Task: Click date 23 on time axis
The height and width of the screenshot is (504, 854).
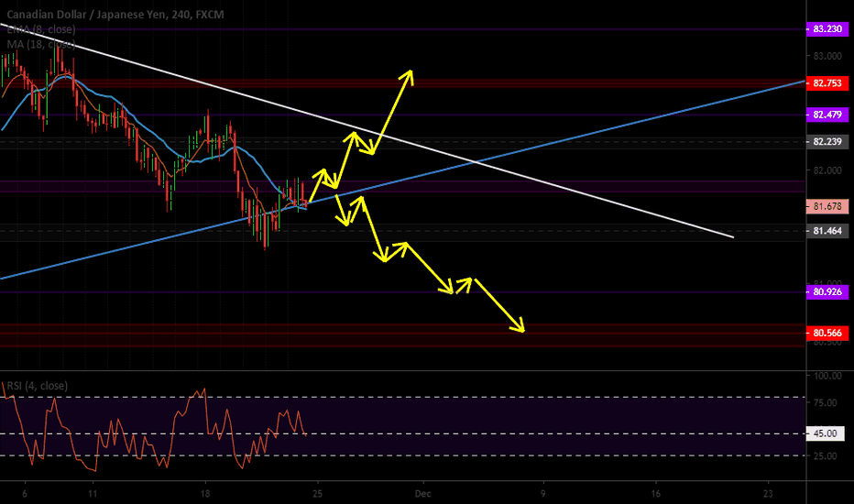Action: coord(768,494)
